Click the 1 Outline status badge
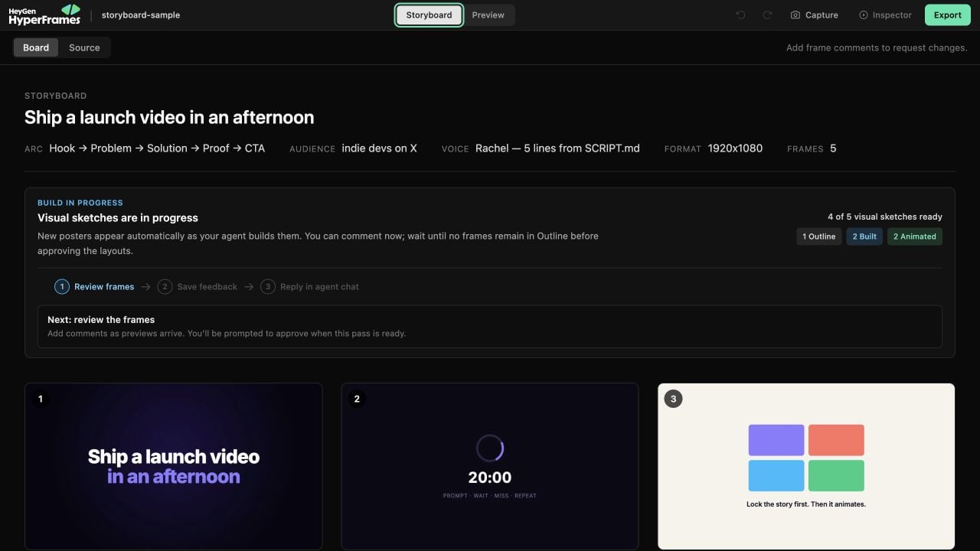980x551 pixels. click(819, 236)
